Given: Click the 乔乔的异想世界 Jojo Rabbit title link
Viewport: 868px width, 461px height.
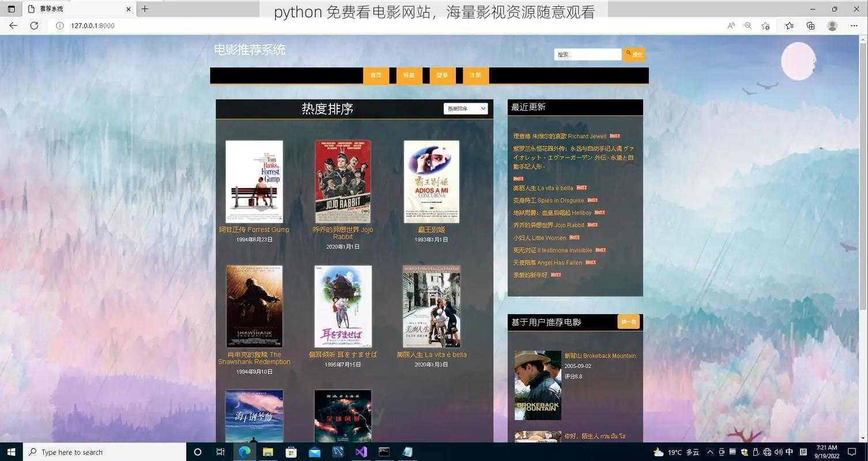Looking at the screenshot, I should (x=343, y=233).
